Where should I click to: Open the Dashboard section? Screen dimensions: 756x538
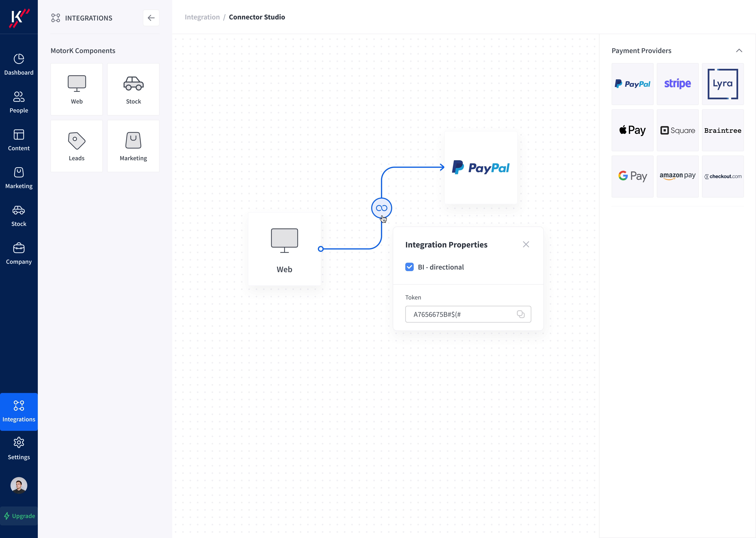tap(19, 65)
